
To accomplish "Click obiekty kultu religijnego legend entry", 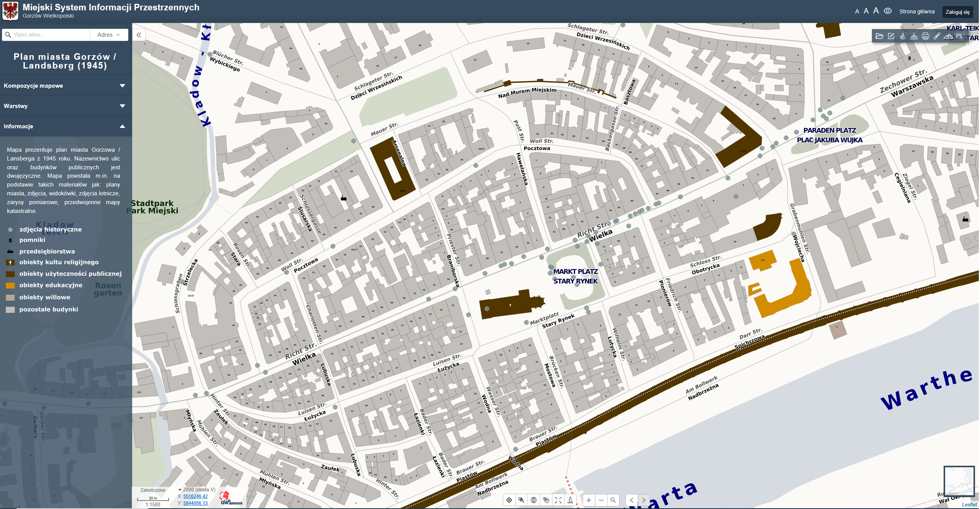I will tap(59, 262).
